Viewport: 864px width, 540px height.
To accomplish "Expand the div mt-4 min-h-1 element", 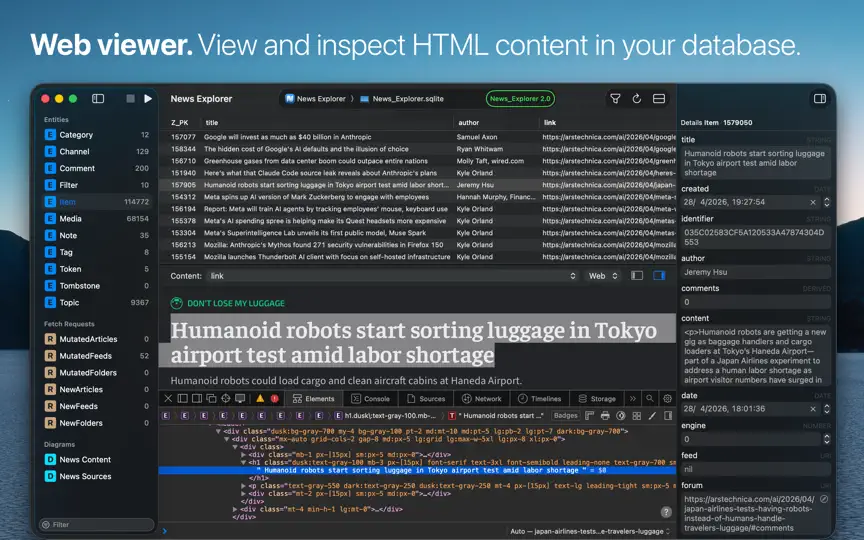I will [235, 509].
